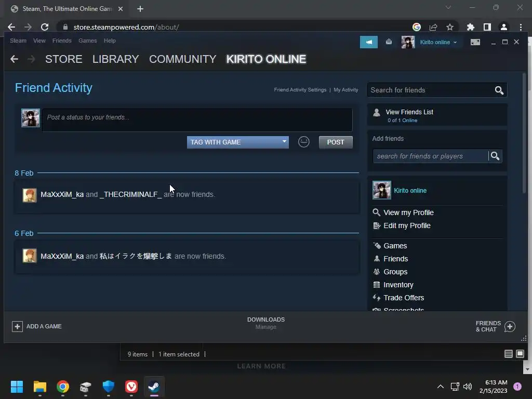Open the View menu
The height and width of the screenshot is (399, 532).
39,41
